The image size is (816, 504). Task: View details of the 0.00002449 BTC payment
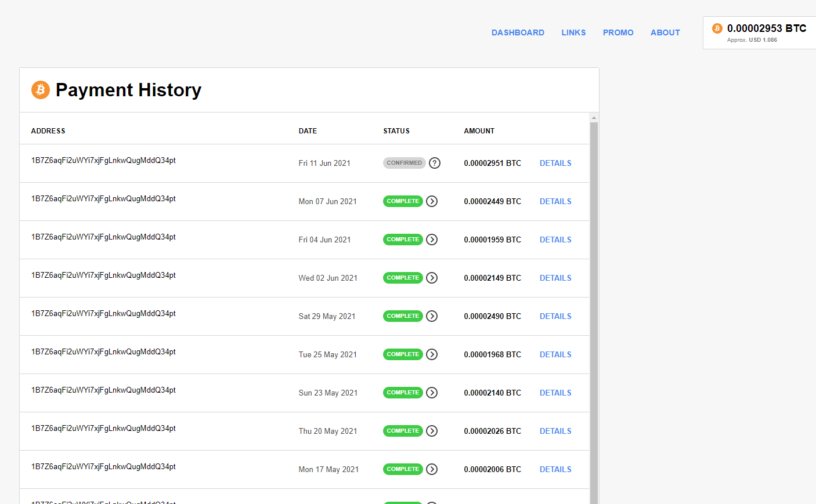(555, 201)
